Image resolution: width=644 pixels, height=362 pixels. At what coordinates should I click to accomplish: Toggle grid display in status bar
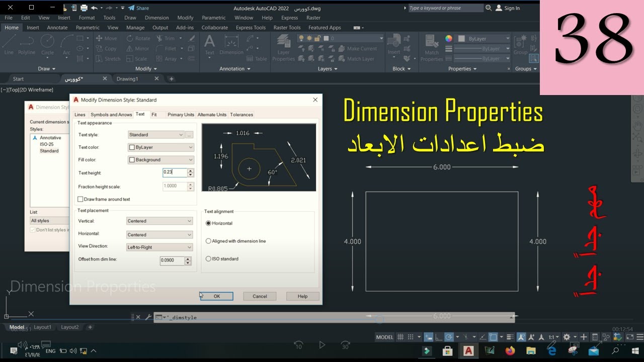pos(401,337)
